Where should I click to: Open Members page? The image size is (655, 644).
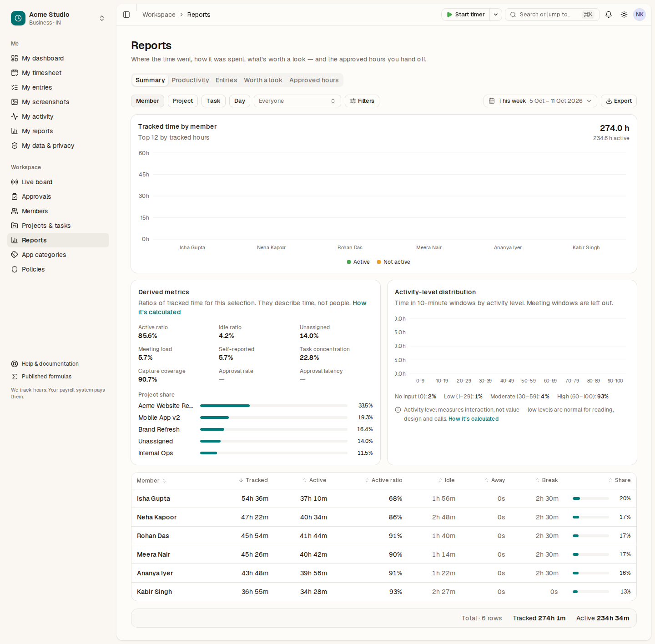(x=58, y=211)
